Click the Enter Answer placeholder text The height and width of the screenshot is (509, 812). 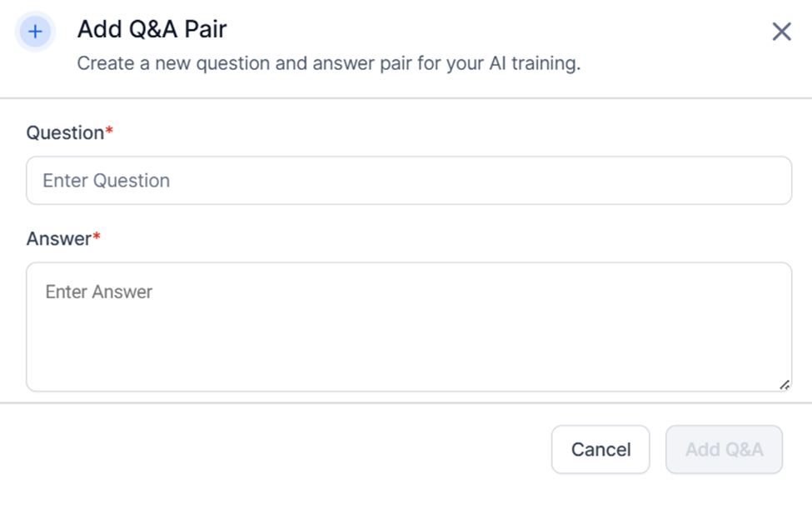(99, 292)
